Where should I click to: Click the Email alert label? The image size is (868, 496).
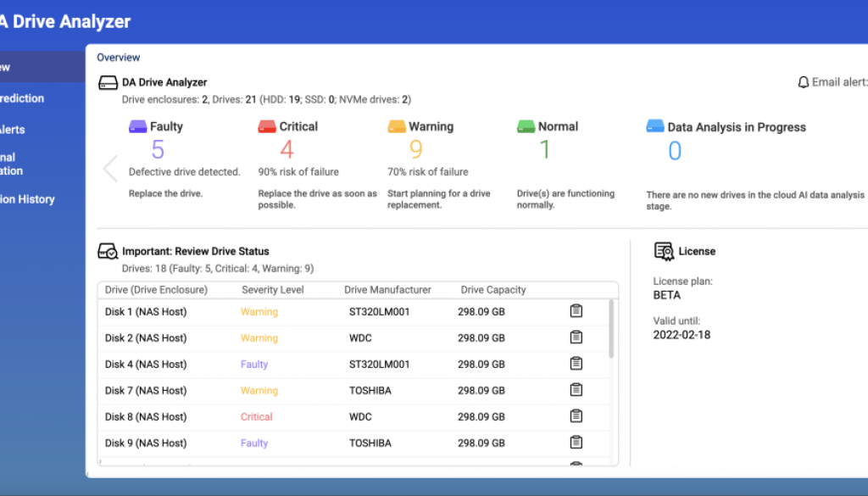pyautogui.click(x=840, y=82)
